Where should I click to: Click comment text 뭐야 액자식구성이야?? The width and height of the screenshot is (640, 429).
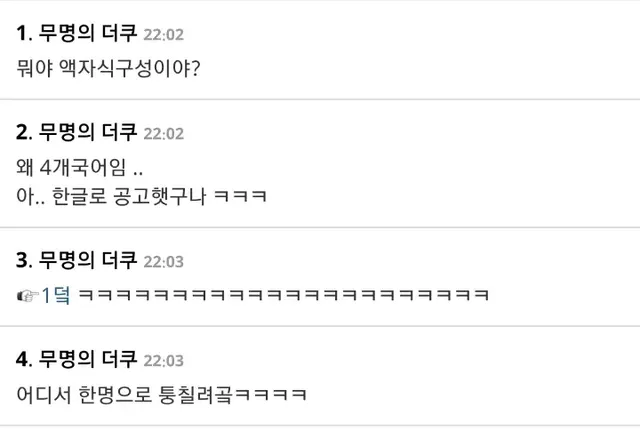(109, 68)
